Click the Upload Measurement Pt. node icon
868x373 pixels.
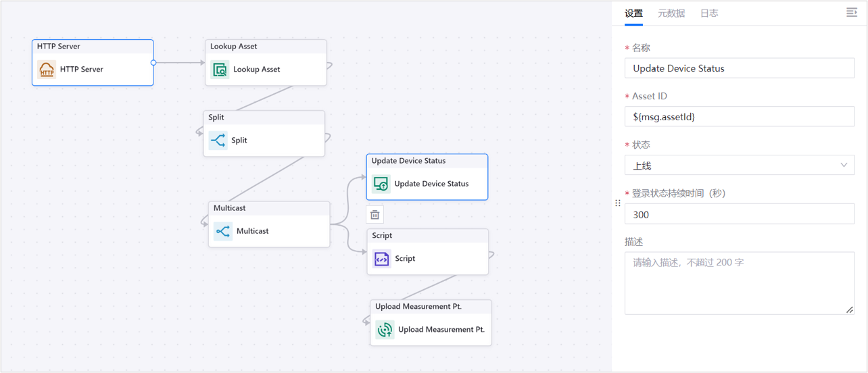pyautogui.click(x=385, y=330)
